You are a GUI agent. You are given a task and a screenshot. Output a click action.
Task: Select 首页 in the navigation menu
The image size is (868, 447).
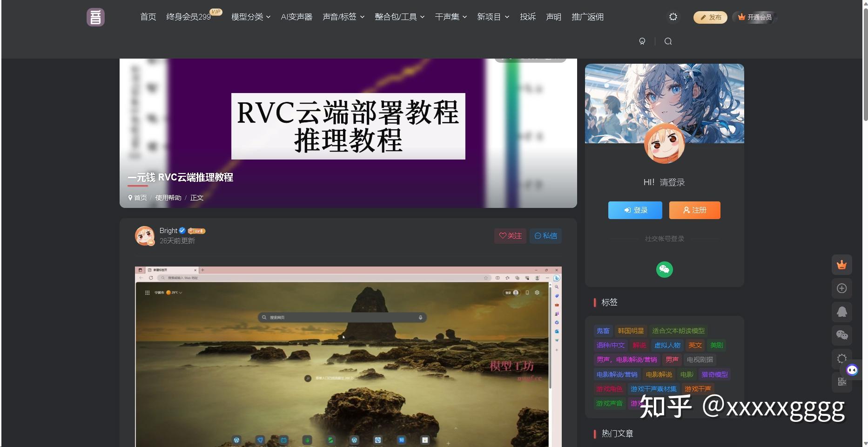click(x=148, y=16)
